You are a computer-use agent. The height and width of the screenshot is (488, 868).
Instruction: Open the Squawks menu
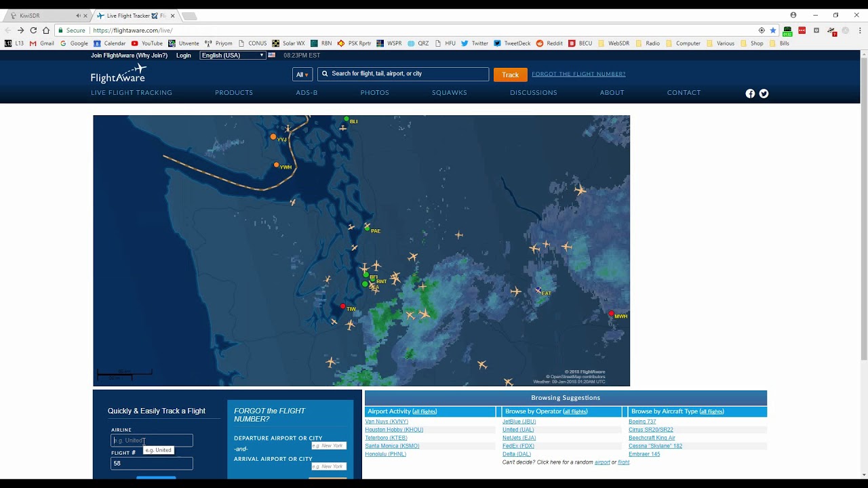tap(450, 93)
